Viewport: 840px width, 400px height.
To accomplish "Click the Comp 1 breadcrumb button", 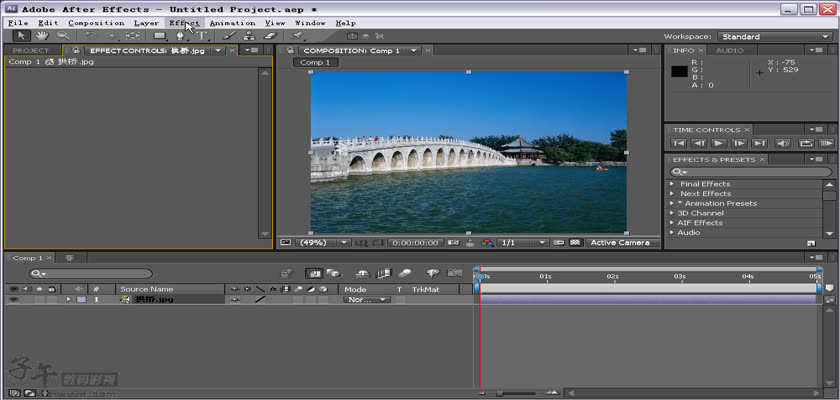I will 316,62.
